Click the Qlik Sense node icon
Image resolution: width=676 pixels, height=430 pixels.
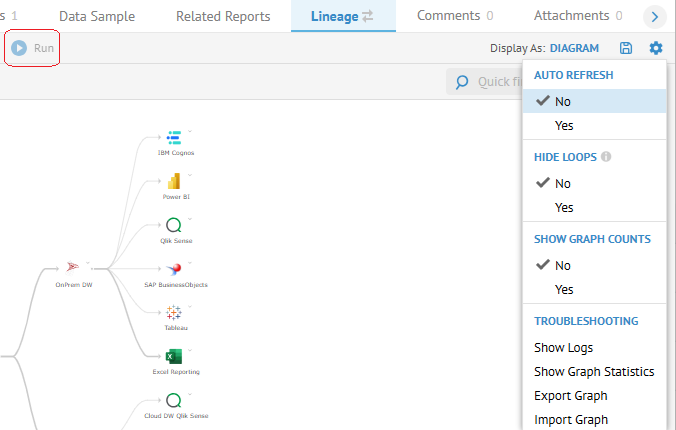[174, 225]
